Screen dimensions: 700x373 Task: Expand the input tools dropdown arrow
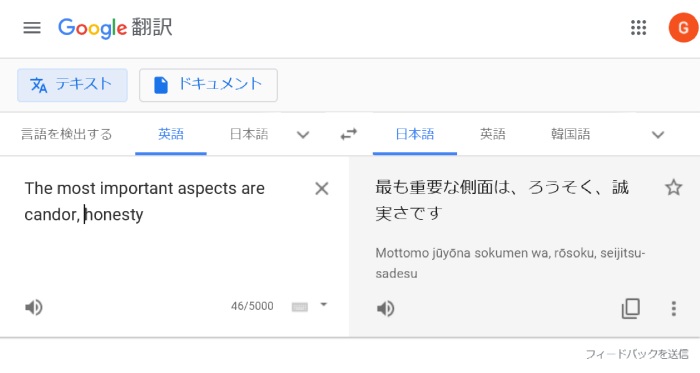[x=324, y=305]
